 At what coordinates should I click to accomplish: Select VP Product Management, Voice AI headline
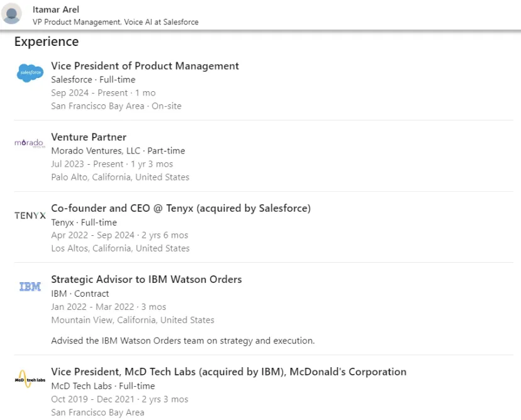[115, 22]
